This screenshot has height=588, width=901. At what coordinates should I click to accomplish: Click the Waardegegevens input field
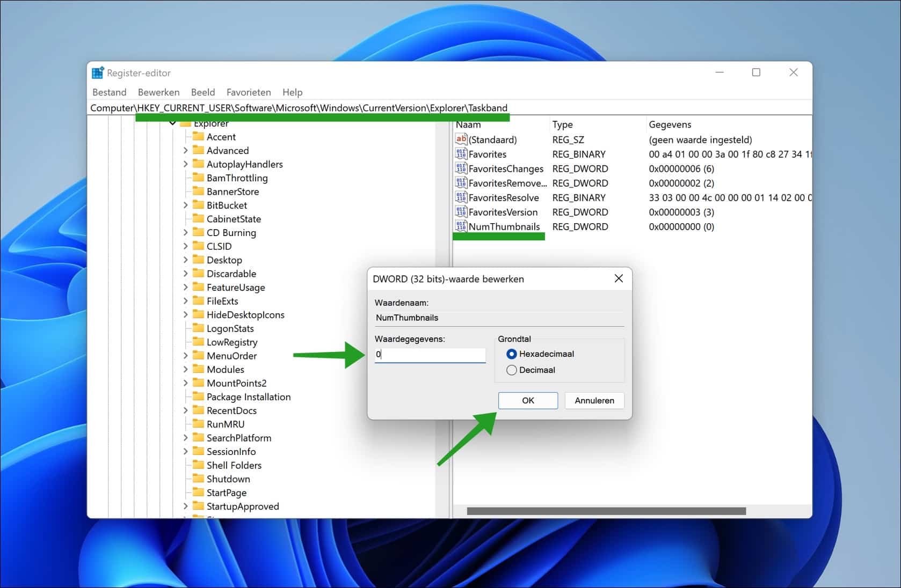coord(430,355)
